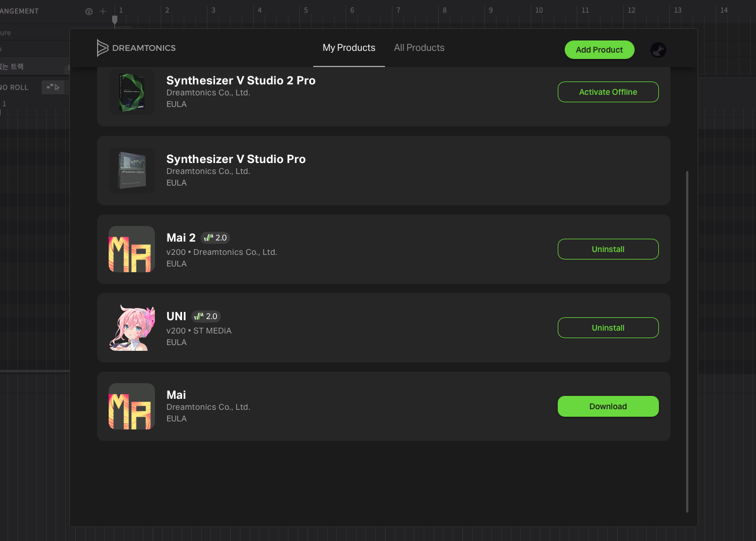This screenshot has width=756, height=541.
Task: Click the "Mai 2" product name
Action: tap(181, 238)
